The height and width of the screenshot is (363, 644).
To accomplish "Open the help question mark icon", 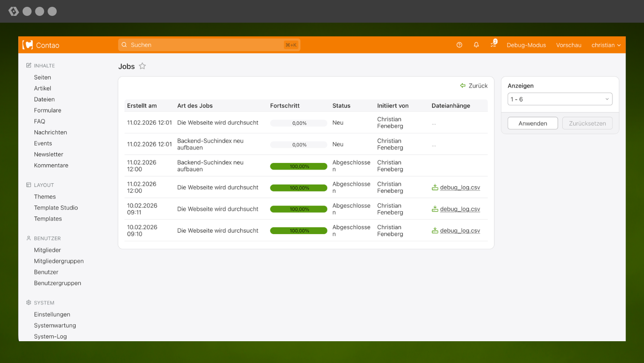I will click(459, 45).
